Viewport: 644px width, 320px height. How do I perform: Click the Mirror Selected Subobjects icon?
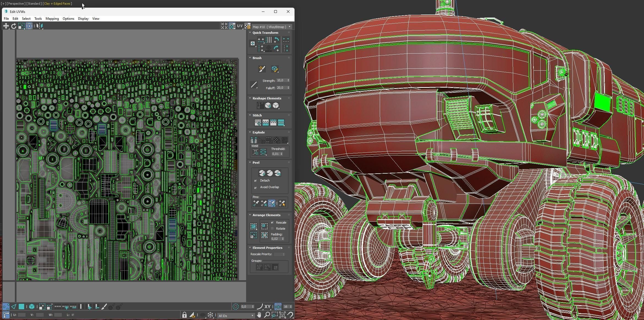pyautogui.click(x=39, y=26)
